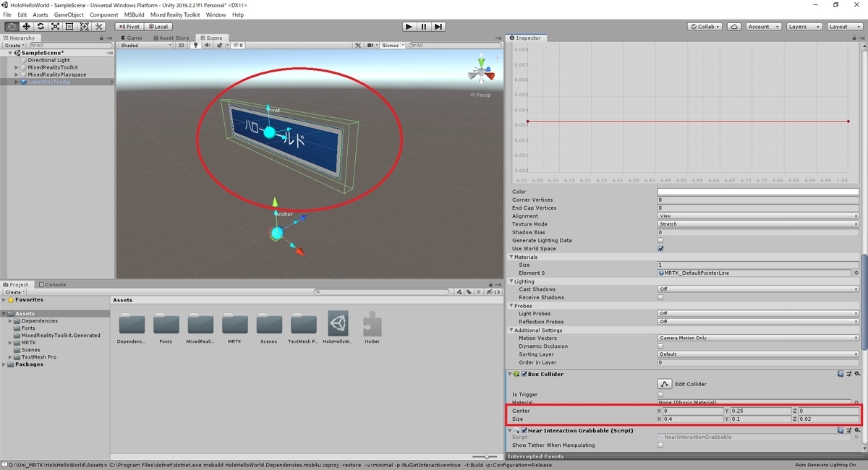Viewport: 868px width, 470px height.
Task: Open the Account dropdown
Action: [763, 27]
